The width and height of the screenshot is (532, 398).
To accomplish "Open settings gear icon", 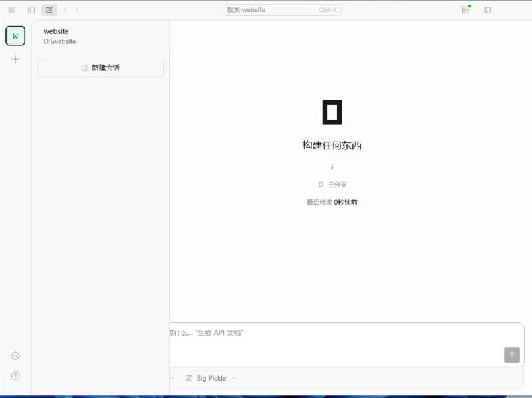I will pos(15,355).
